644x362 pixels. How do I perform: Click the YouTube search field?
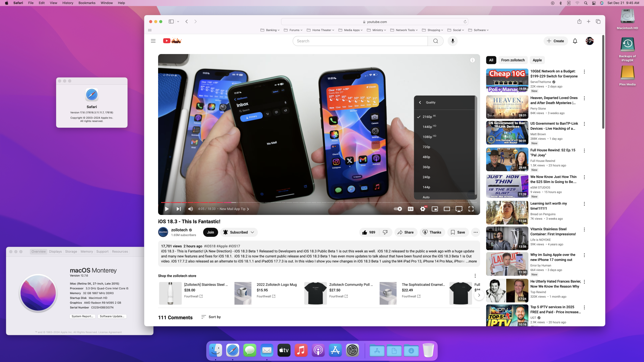[x=360, y=41]
